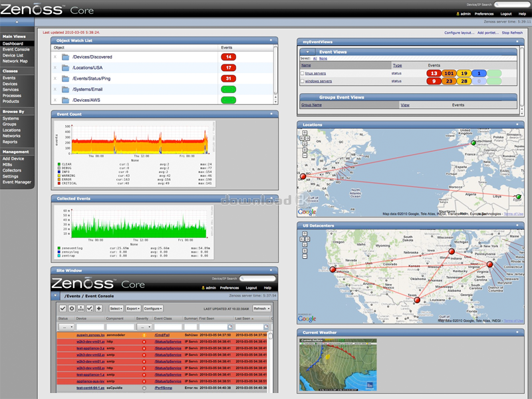Open the Severity filter dropdown in Site Window

(x=144, y=327)
